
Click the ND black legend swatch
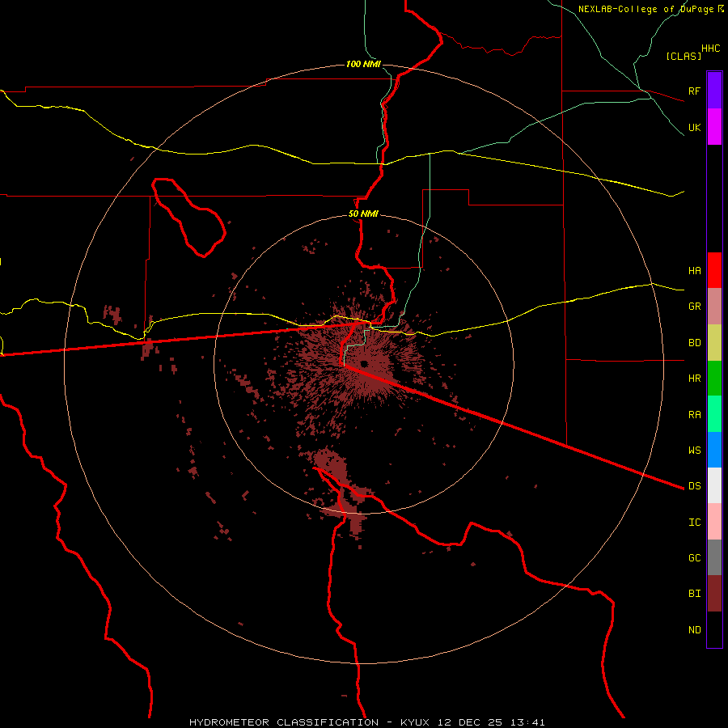pyautogui.click(x=714, y=629)
